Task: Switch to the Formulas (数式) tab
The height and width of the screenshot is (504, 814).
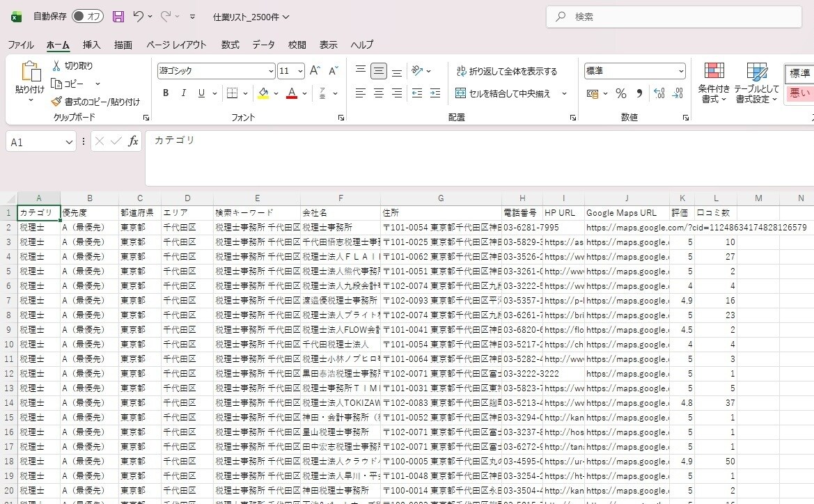Action: (x=230, y=45)
